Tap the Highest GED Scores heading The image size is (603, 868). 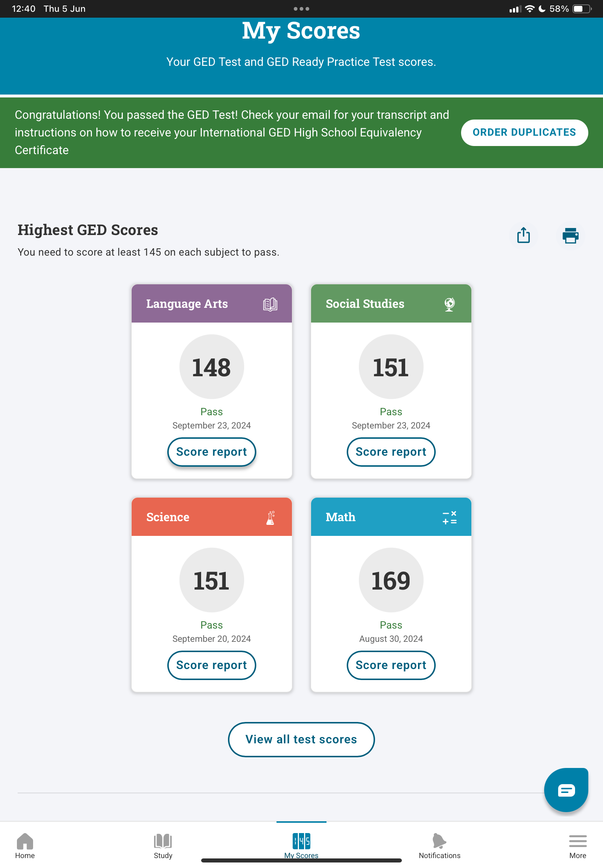tap(88, 230)
